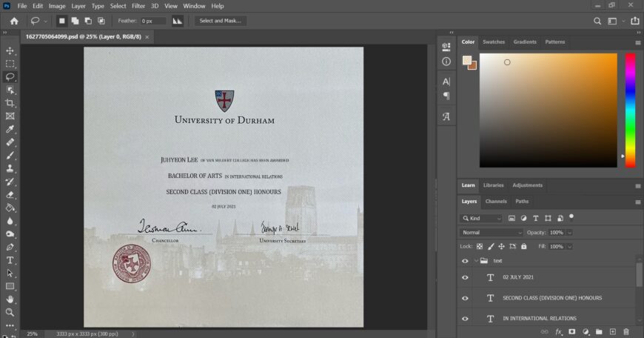
Task: Select the Eraser tool
Action: [x=10, y=195]
